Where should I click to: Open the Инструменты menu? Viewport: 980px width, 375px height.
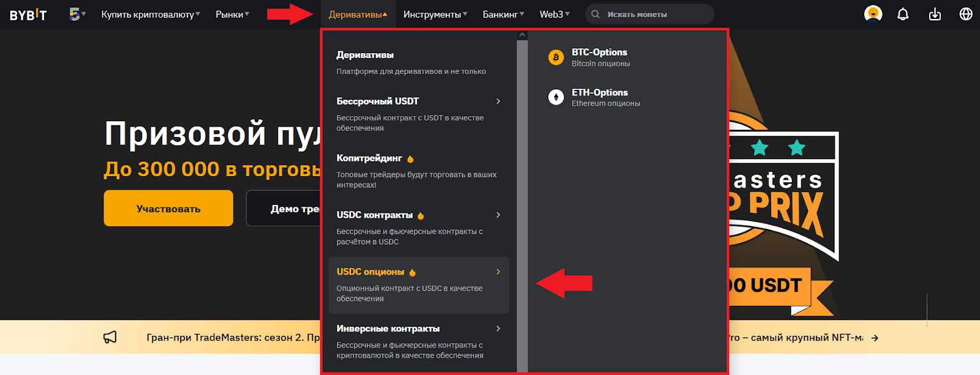pyautogui.click(x=435, y=14)
